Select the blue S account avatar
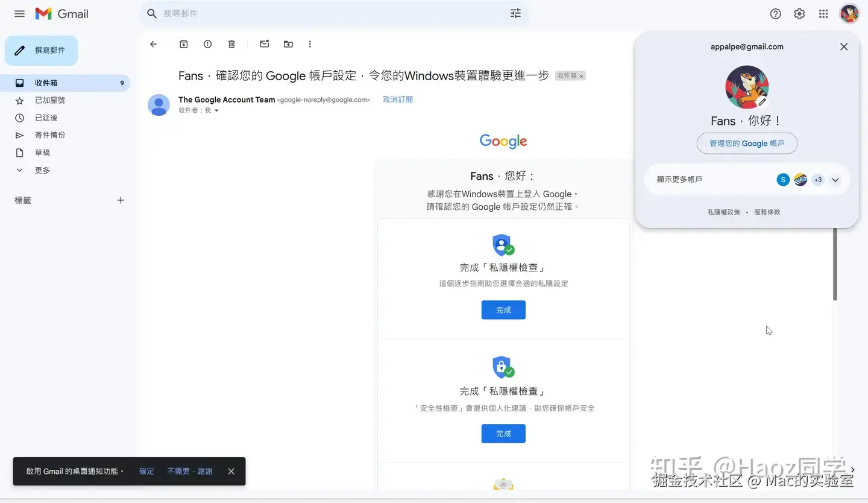Screen dimensions: 868x503 coord(783,180)
